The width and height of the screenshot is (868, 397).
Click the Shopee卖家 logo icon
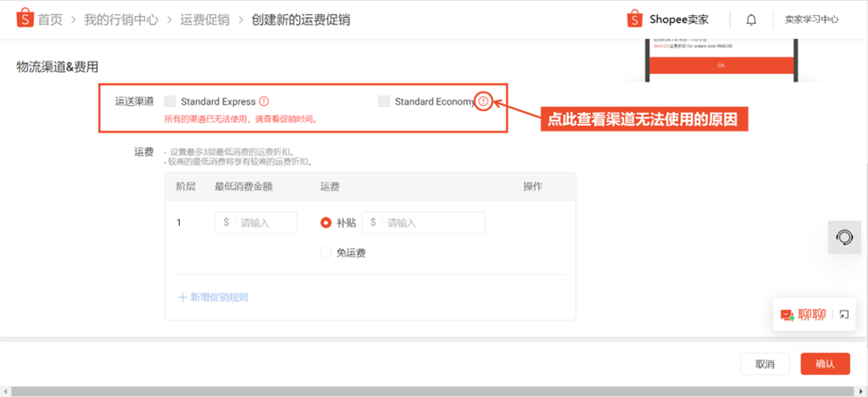(635, 20)
